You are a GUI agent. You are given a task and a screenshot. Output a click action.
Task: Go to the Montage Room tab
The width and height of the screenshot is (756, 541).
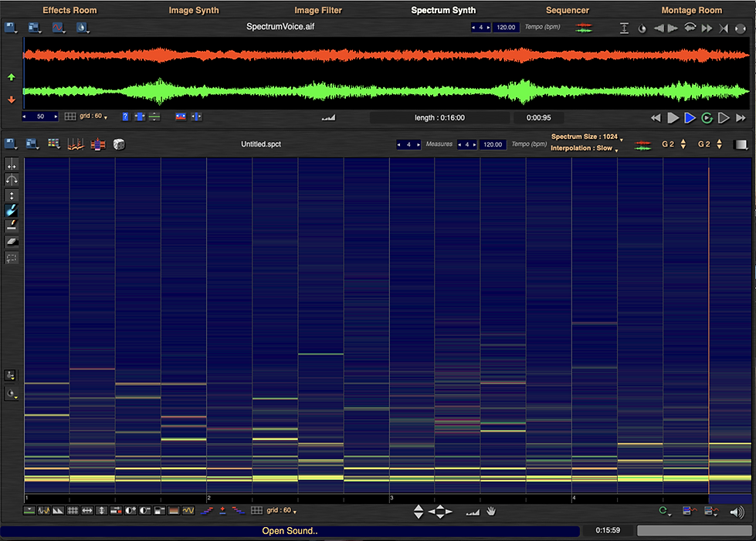click(691, 10)
